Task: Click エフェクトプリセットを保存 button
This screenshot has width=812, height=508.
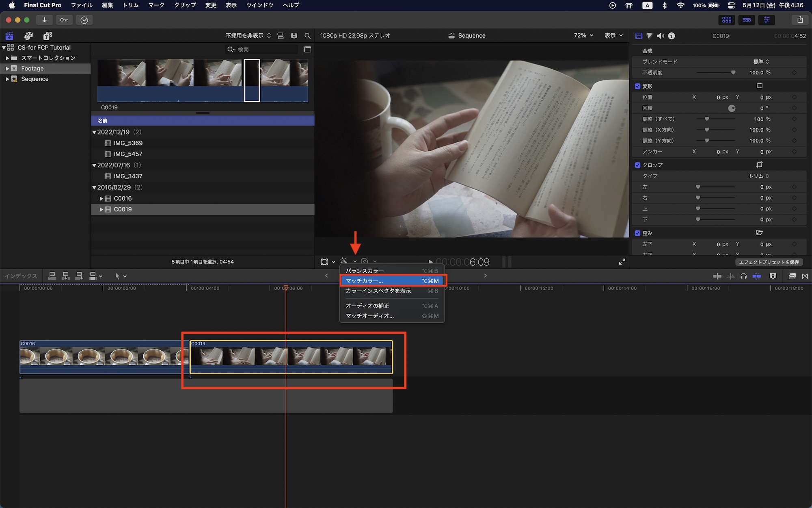Action: pos(769,262)
